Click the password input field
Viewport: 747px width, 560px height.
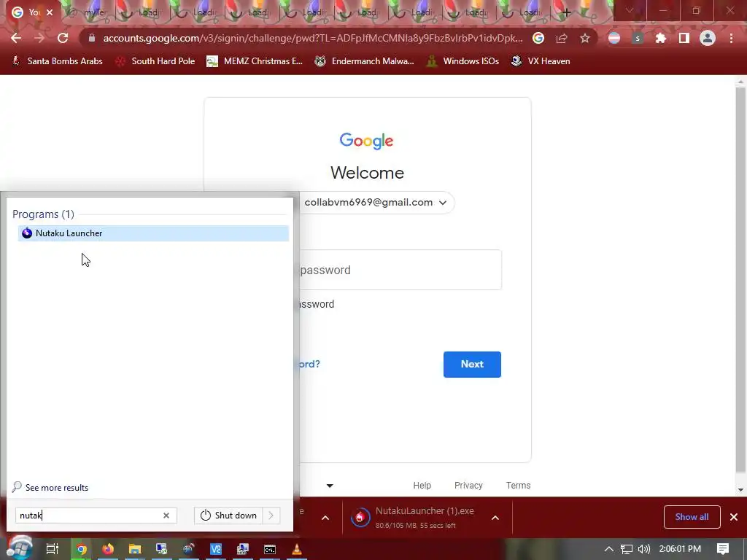point(400,270)
